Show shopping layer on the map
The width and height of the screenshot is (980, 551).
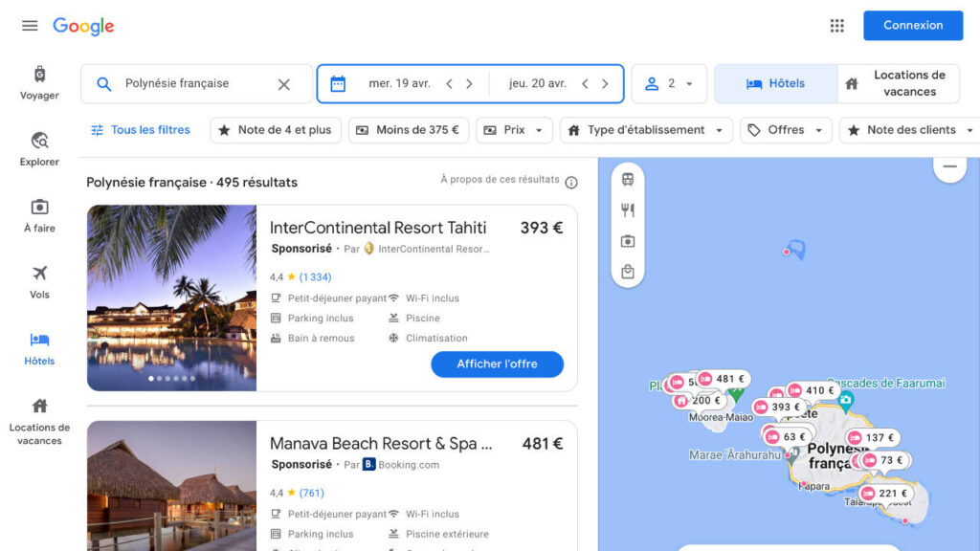[628, 272]
